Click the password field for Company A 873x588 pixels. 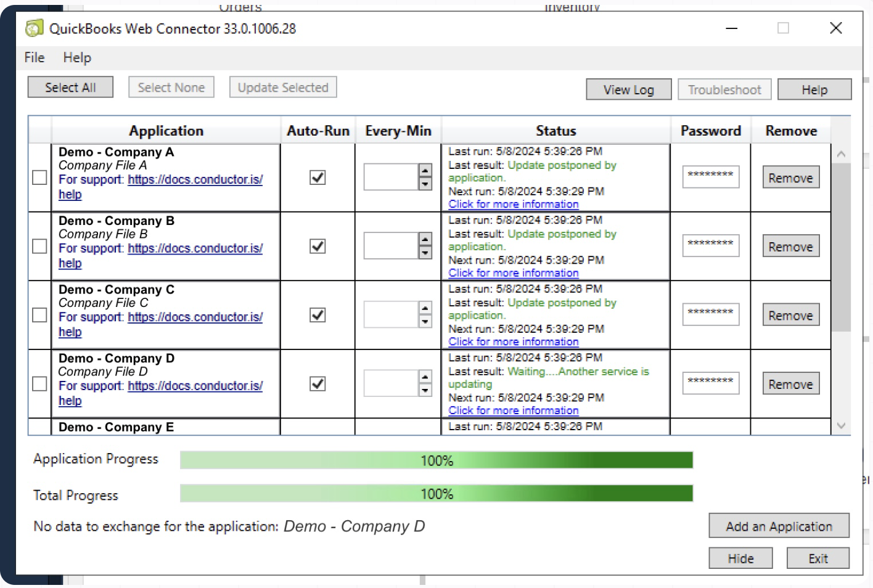pos(711,177)
